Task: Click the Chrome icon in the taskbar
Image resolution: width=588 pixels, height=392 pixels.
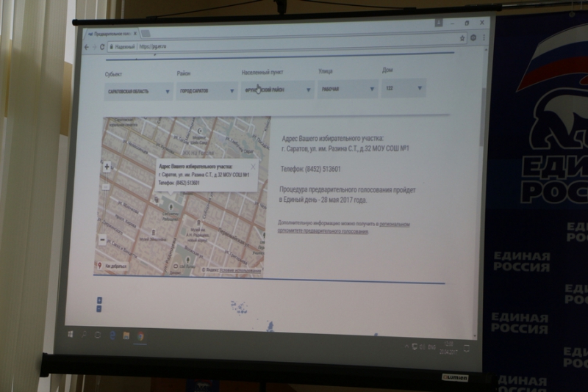Action: pos(141,336)
